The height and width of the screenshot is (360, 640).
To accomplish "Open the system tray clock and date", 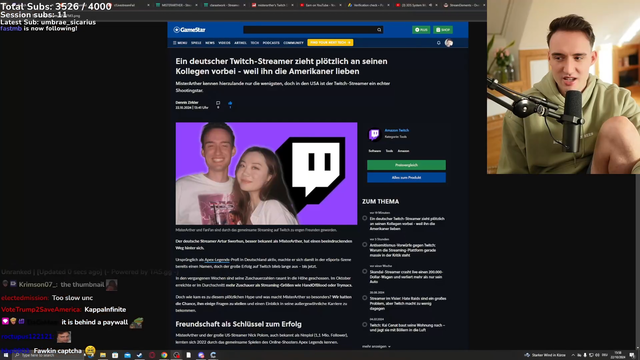I will click(x=617, y=355).
